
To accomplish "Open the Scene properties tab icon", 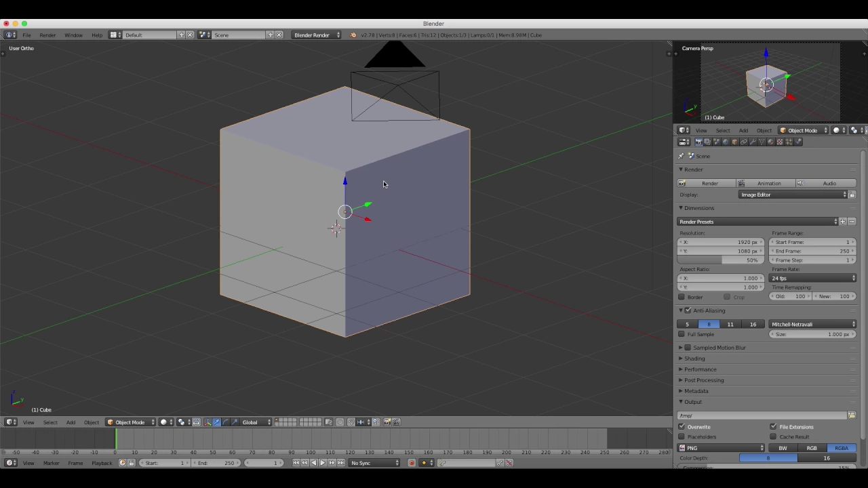I will (717, 142).
